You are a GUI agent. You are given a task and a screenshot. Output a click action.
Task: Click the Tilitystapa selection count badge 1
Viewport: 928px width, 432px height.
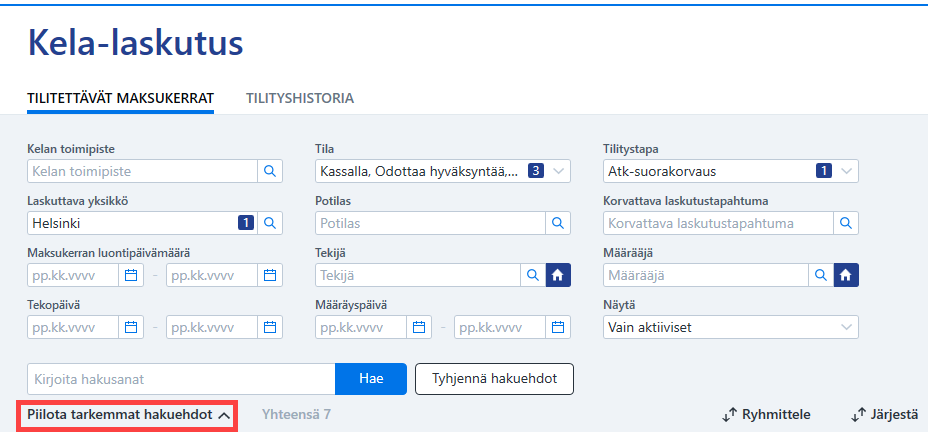[824, 171]
